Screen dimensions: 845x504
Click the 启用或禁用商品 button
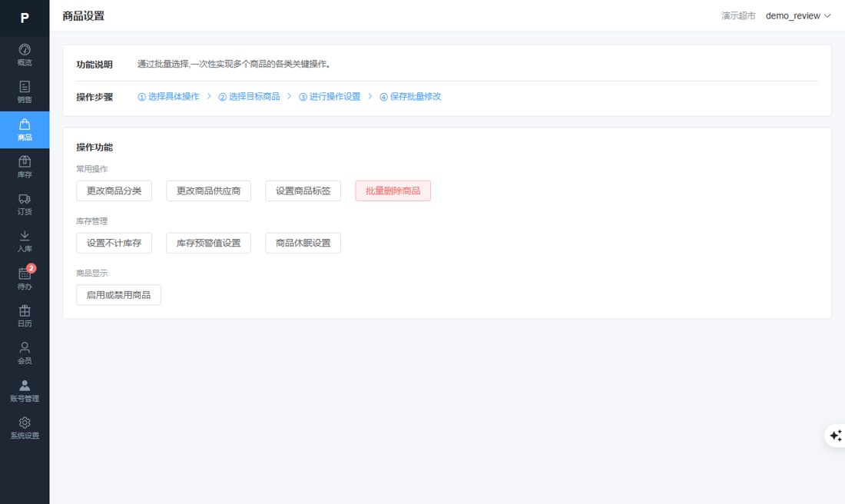pos(118,295)
